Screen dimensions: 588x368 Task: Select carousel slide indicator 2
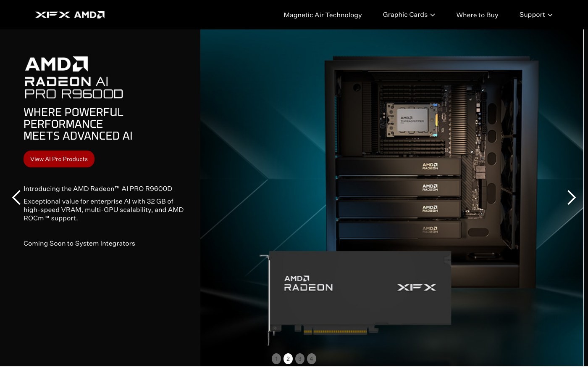pos(288,359)
